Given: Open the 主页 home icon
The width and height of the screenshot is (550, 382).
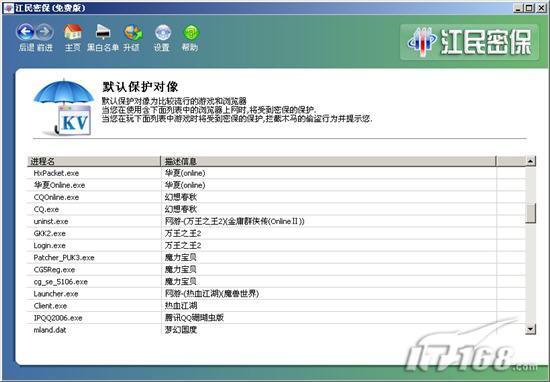Looking at the screenshot, I should [73, 32].
